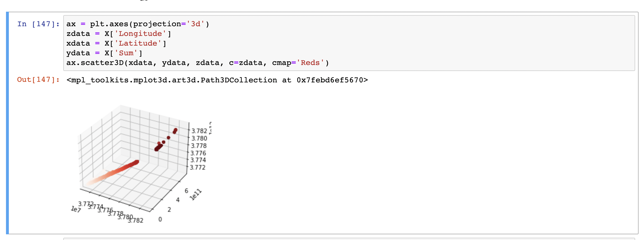This screenshot has width=644, height=240.
Task: Click the 1e11 axis multiplier label
Action: [x=196, y=194]
